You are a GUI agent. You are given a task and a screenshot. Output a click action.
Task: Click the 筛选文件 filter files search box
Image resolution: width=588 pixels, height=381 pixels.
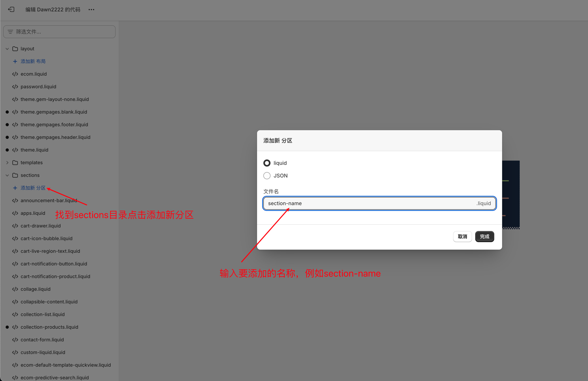click(59, 32)
